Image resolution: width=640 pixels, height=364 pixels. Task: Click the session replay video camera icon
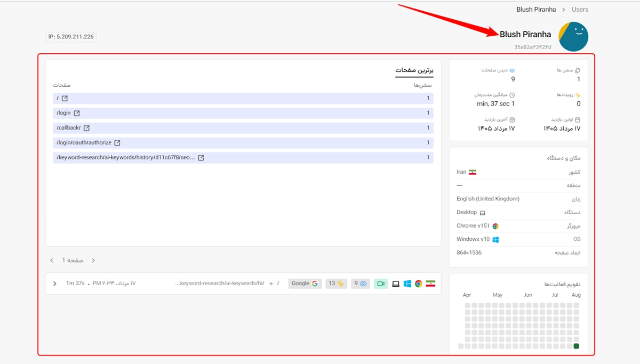381,284
